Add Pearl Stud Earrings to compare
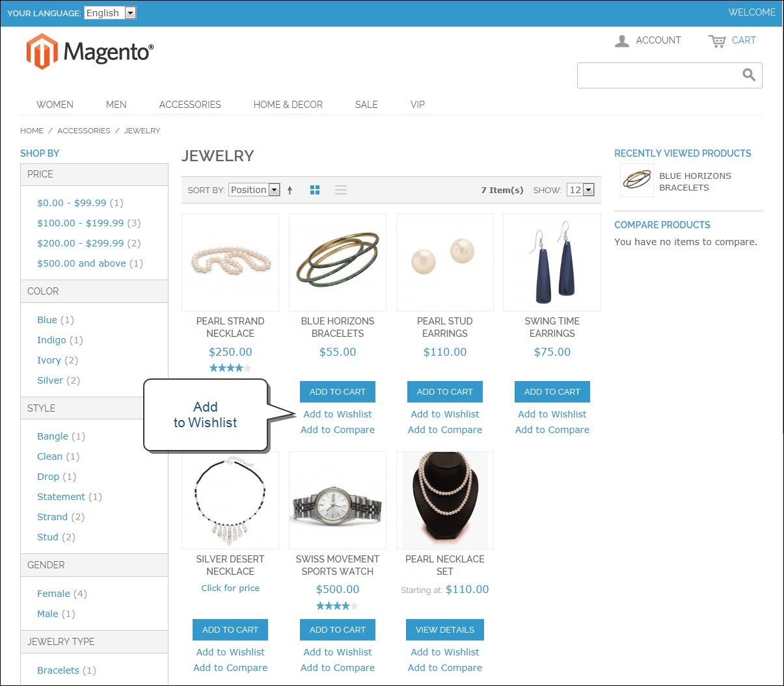Image resolution: width=784 pixels, height=686 pixels. pyautogui.click(x=445, y=430)
